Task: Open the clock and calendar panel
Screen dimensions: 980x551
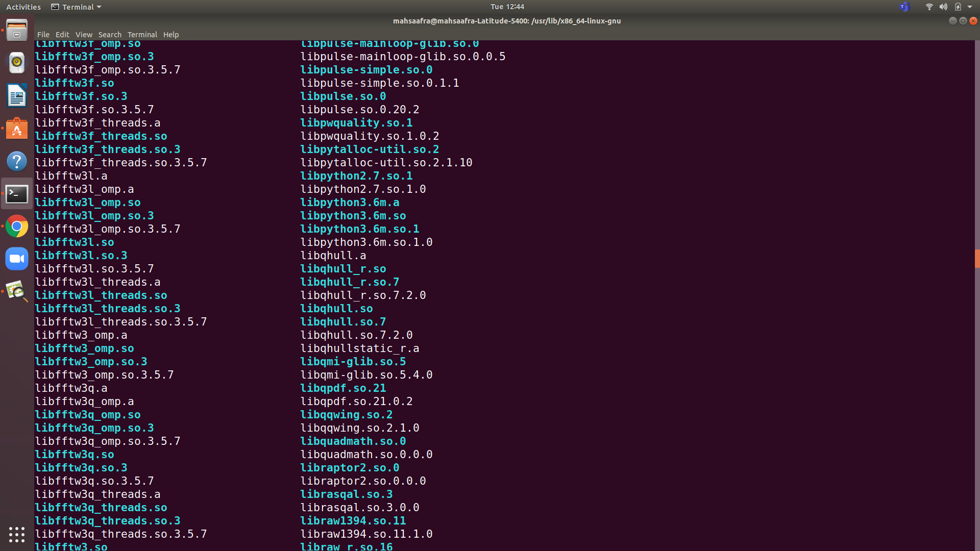Action: pos(507,7)
